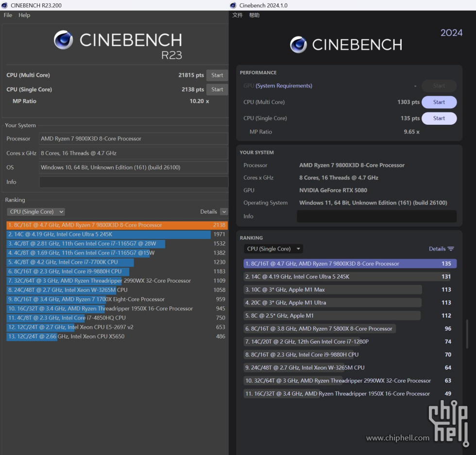Select R23 rank 3 i7-1165G7 @ 28W row
Viewport: 476px width, 455px height.
(x=117, y=243)
